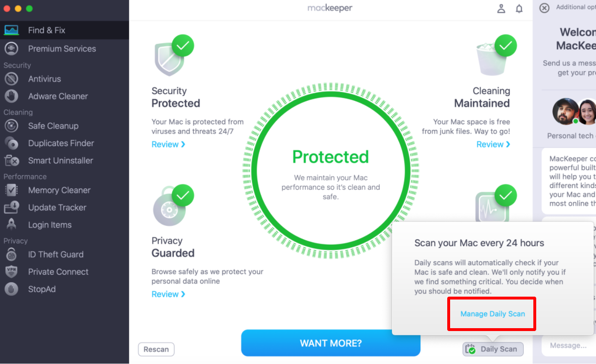Open ID Theft Guard fingerprint icon

11,255
